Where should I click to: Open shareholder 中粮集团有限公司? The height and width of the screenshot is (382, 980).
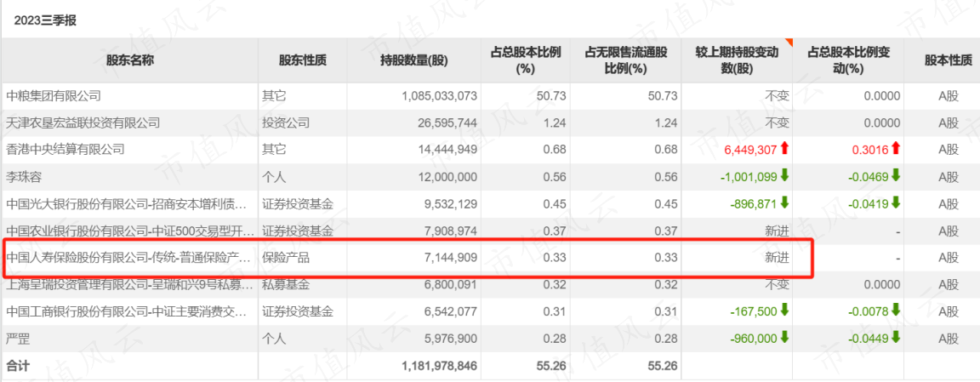coord(53,96)
